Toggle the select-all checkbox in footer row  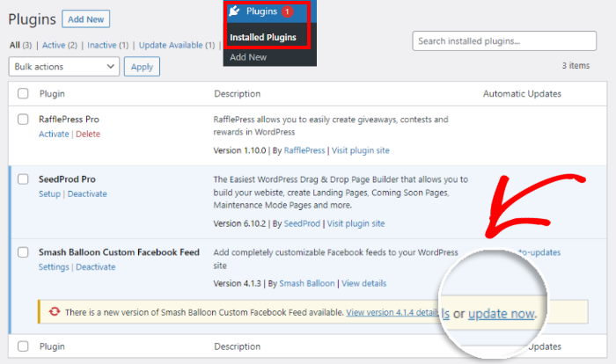pos(23,346)
